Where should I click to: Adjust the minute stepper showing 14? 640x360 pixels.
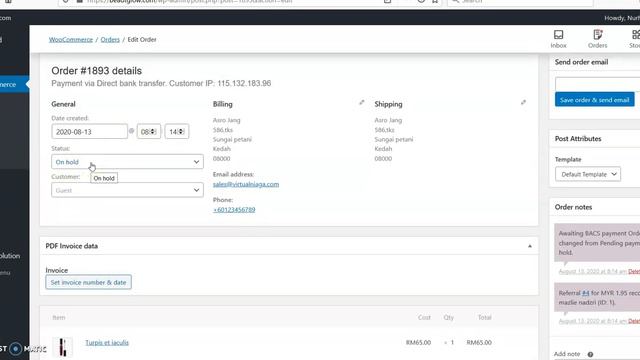(177, 131)
